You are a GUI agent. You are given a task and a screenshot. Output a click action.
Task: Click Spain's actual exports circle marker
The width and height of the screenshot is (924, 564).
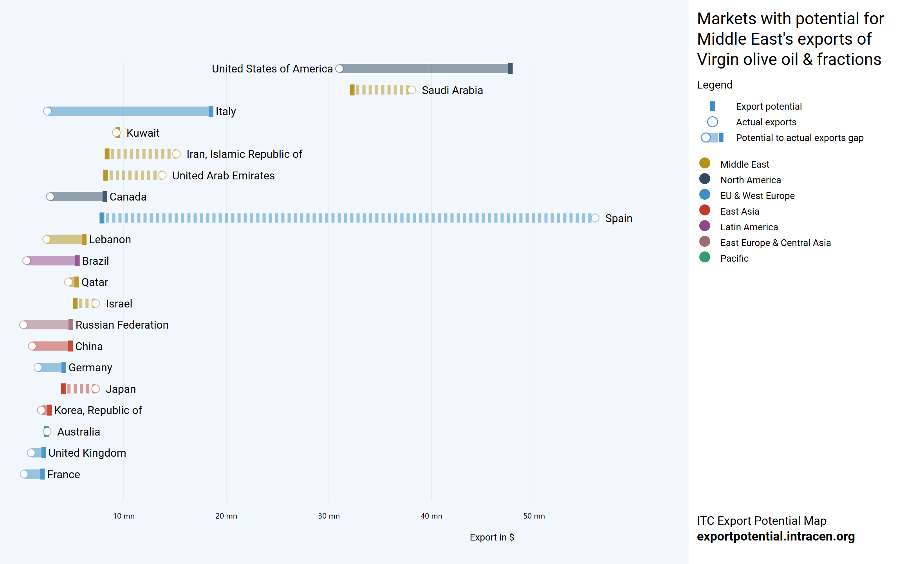595,218
